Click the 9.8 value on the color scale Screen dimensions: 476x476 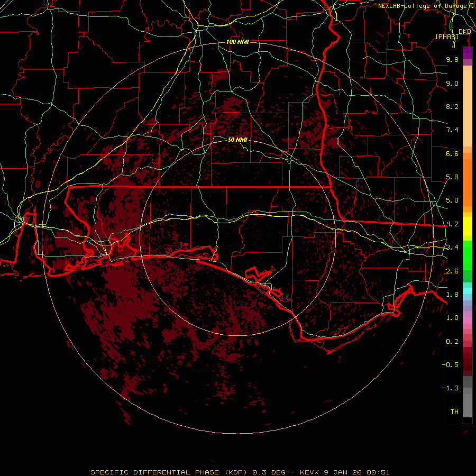point(452,59)
